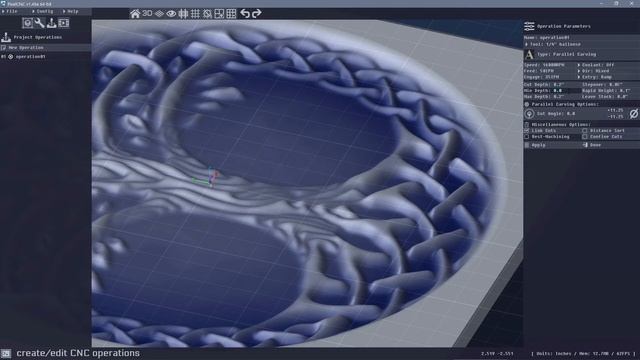Increase cut angle with +11.25 button
The height and width of the screenshot is (360, 640).
(x=616, y=111)
